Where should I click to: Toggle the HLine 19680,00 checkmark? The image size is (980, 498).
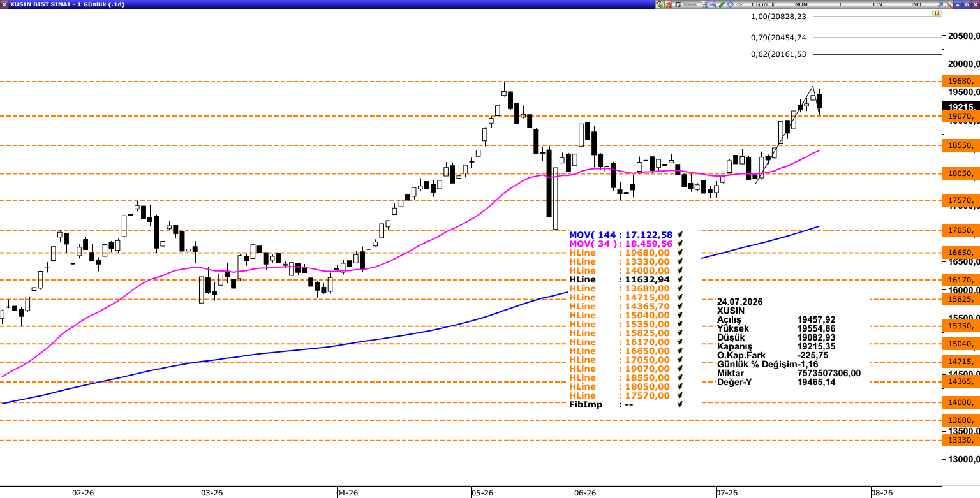coord(680,253)
